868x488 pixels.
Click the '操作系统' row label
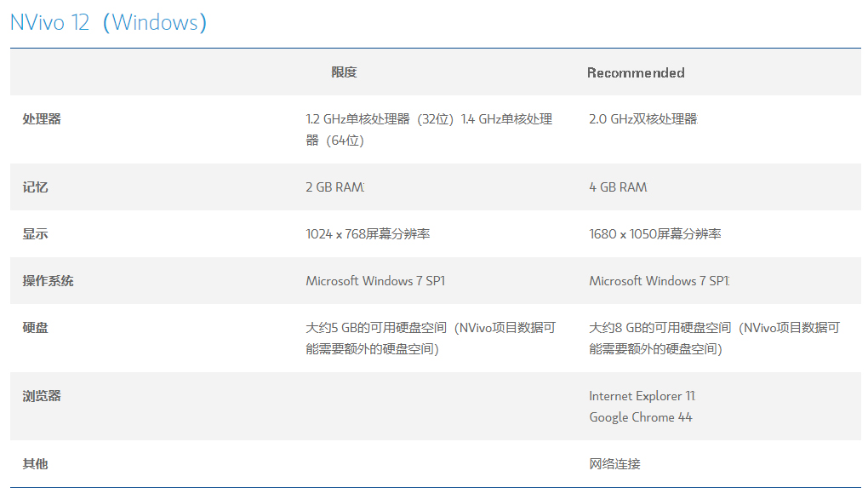[x=48, y=281]
